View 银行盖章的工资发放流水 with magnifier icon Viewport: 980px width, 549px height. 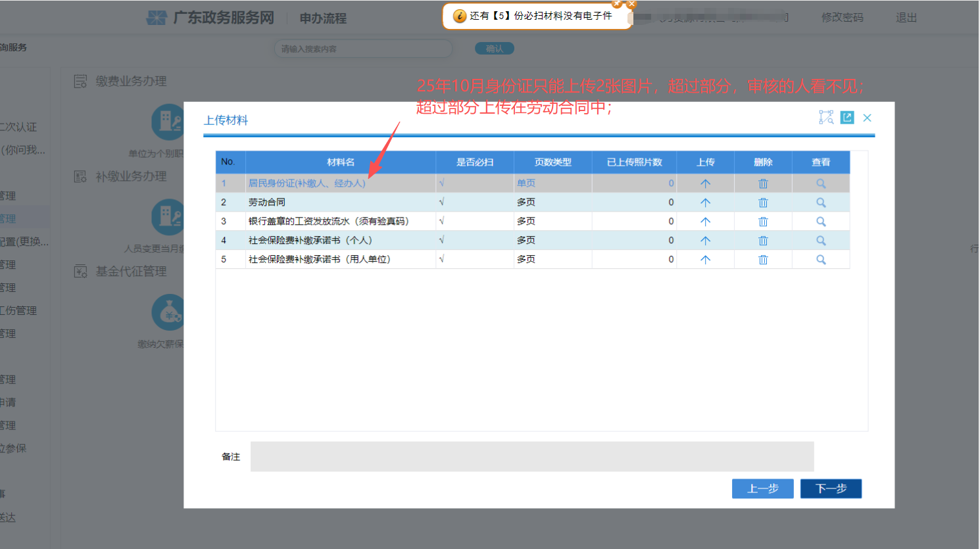[x=821, y=222]
